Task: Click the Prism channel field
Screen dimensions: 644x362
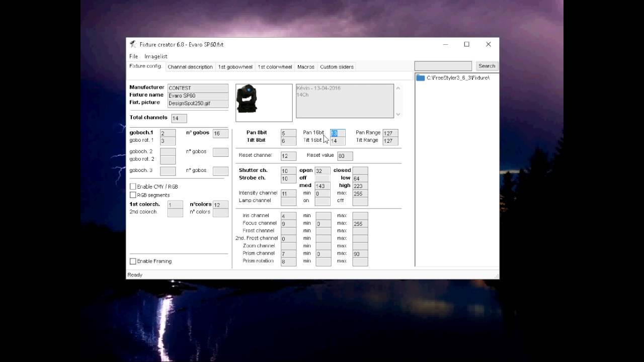Action: pyautogui.click(x=288, y=254)
